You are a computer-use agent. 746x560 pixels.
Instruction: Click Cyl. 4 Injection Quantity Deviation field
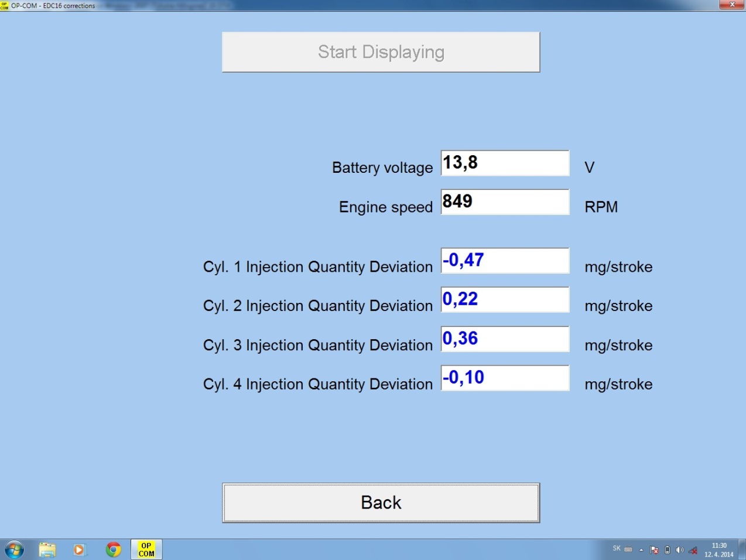505,378
